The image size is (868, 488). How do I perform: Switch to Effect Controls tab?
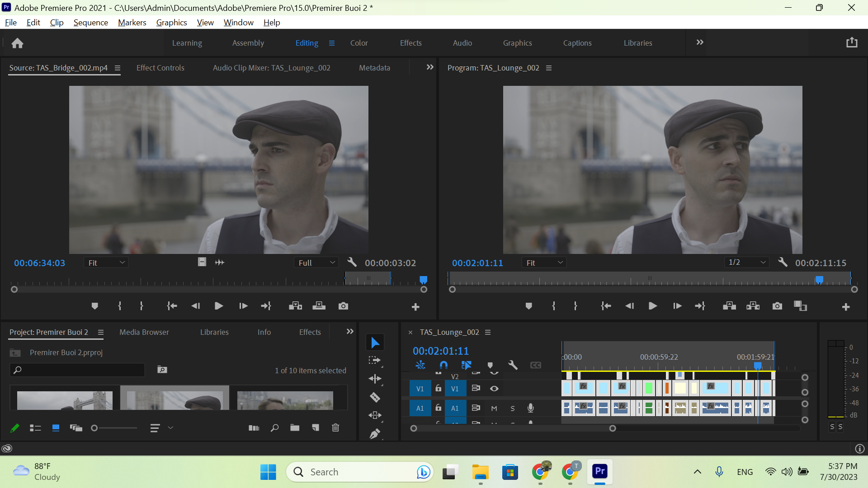(x=160, y=68)
